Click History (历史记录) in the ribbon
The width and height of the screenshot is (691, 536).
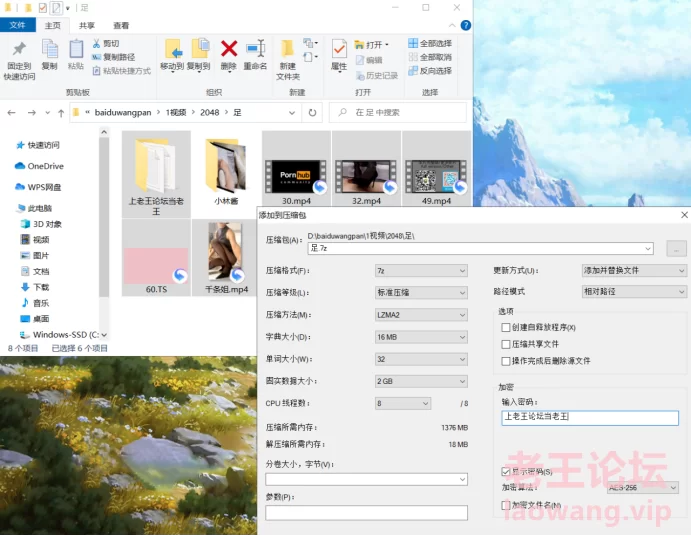point(377,75)
